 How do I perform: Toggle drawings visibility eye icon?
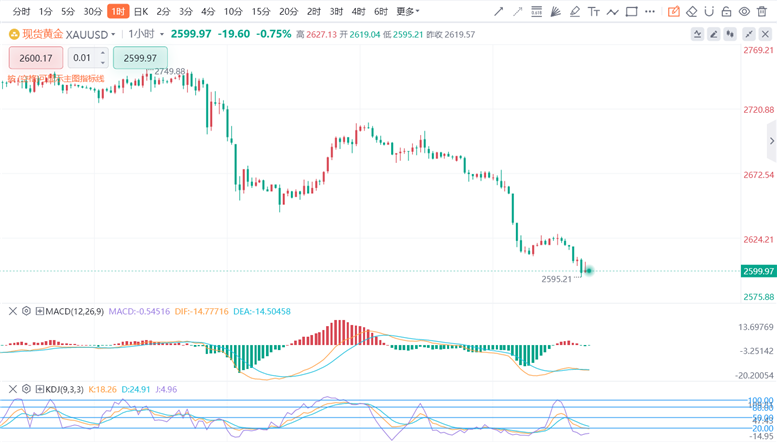tap(744, 11)
